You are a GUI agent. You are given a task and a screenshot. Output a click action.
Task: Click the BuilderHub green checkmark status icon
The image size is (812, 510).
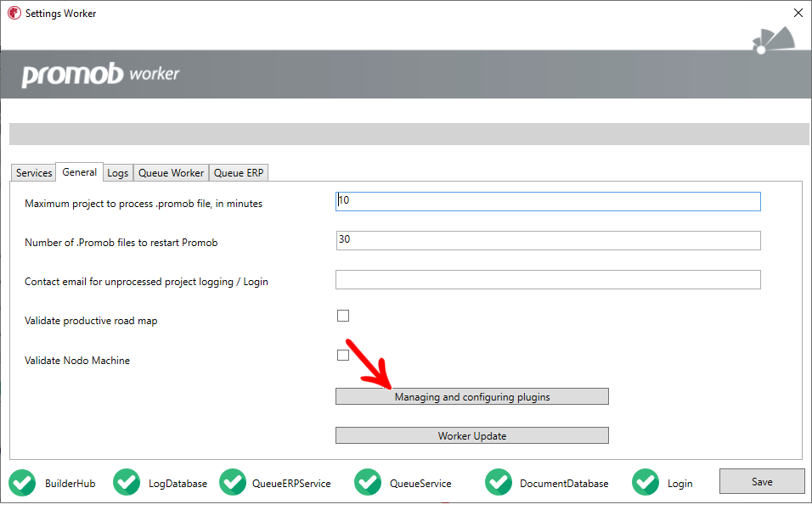pos(22,483)
